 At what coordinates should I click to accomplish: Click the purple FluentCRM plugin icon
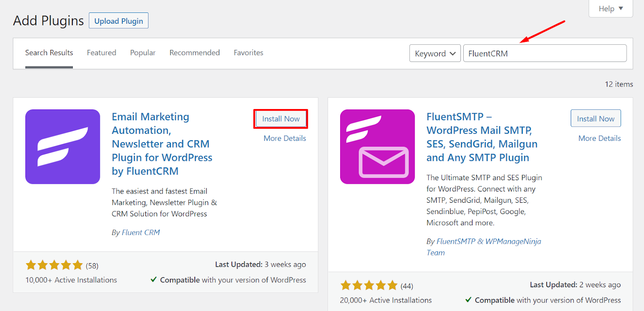[x=63, y=147]
